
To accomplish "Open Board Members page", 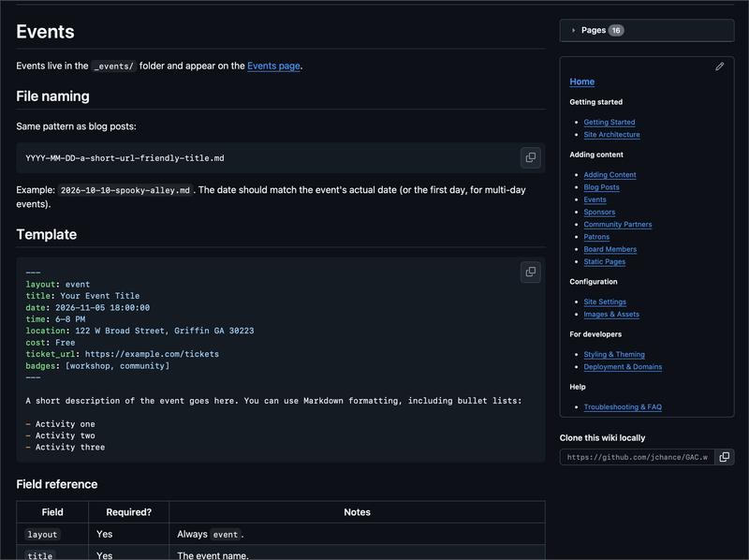I will pos(610,249).
